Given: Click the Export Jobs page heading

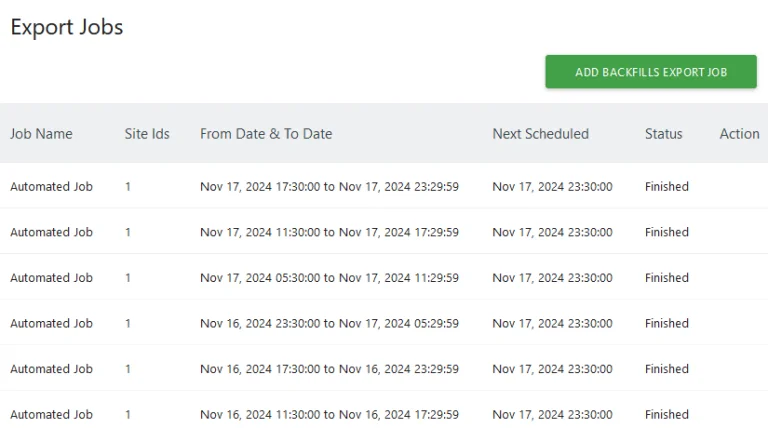Looking at the screenshot, I should tap(67, 27).
